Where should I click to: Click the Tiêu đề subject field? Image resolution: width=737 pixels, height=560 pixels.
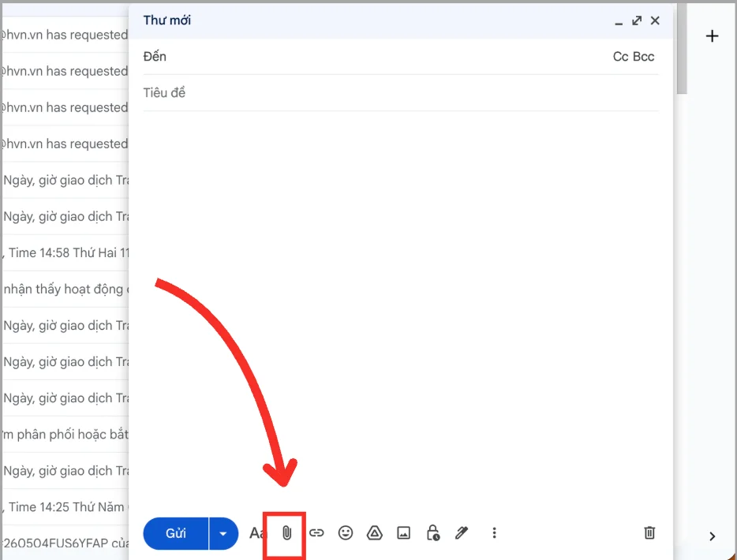click(x=401, y=93)
